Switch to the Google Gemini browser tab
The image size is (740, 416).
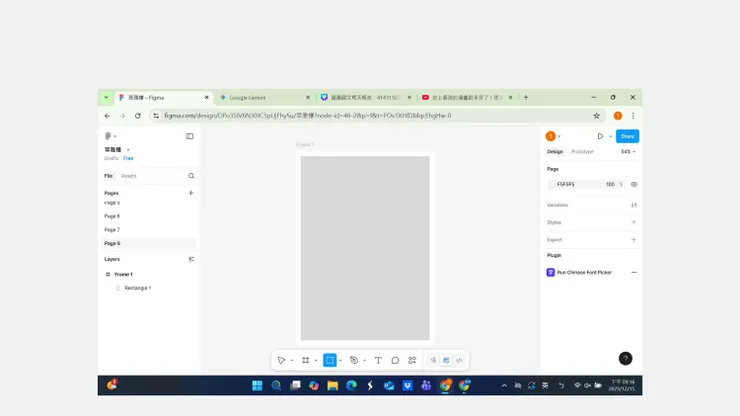(x=264, y=97)
